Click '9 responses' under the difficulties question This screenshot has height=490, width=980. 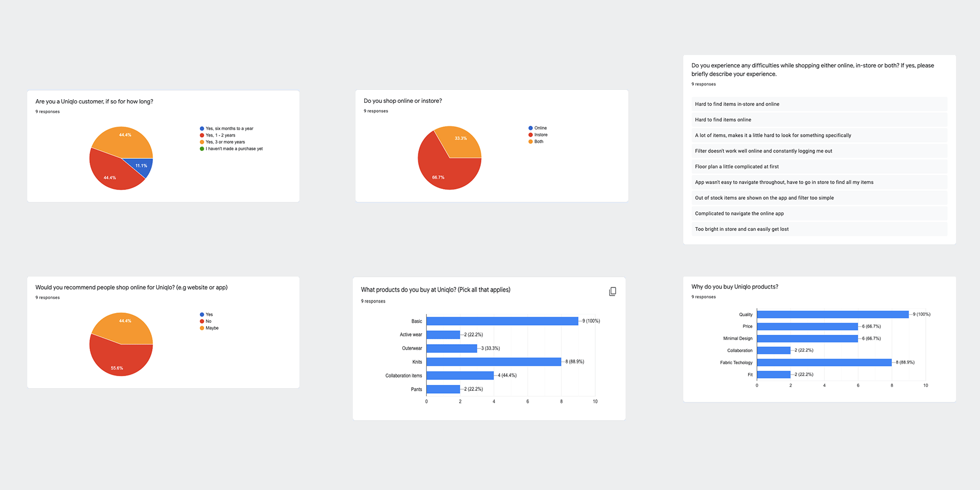pyautogui.click(x=703, y=84)
